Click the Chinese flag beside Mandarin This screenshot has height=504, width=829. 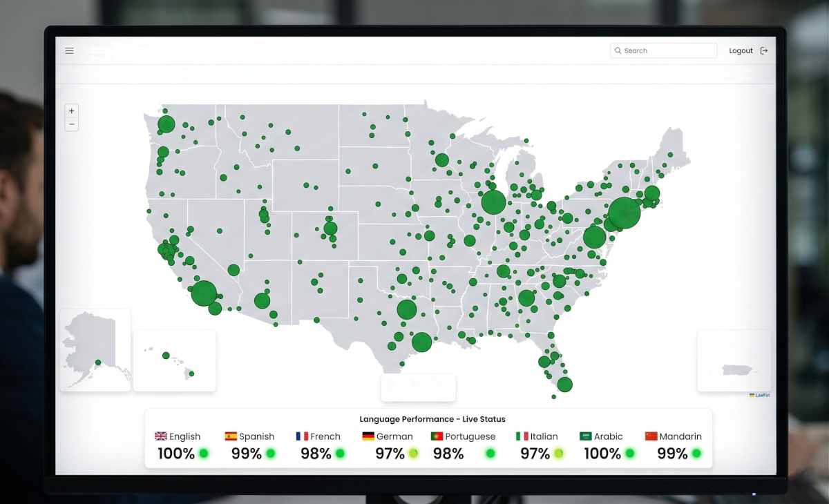click(x=651, y=436)
